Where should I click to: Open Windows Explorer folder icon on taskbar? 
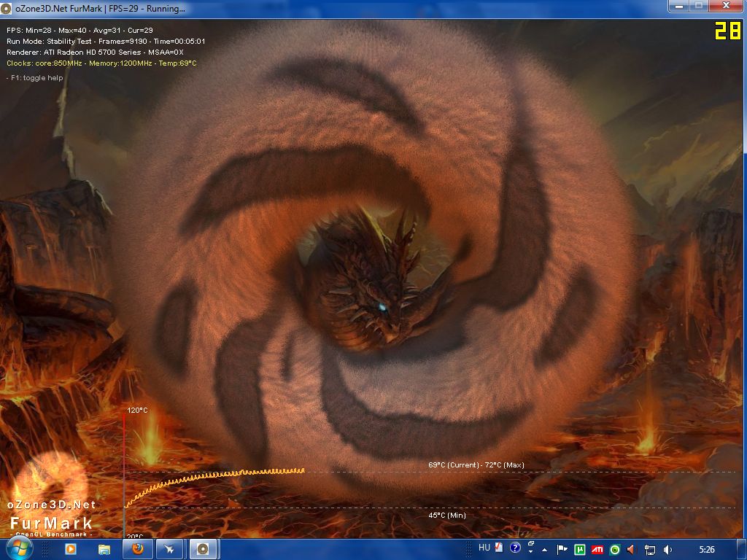pos(104,550)
